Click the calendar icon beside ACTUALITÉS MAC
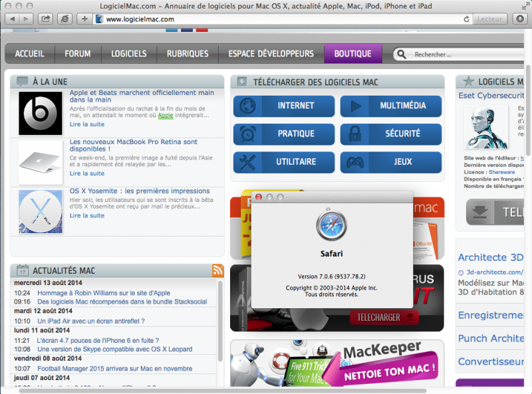The height and width of the screenshot is (394, 532). coord(23,270)
